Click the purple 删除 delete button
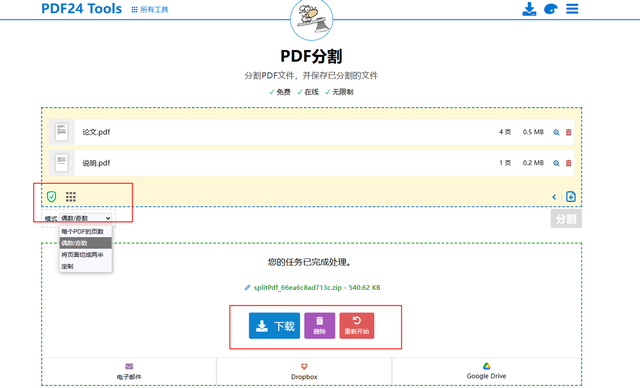The width and height of the screenshot is (640, 388). (320, 326)
